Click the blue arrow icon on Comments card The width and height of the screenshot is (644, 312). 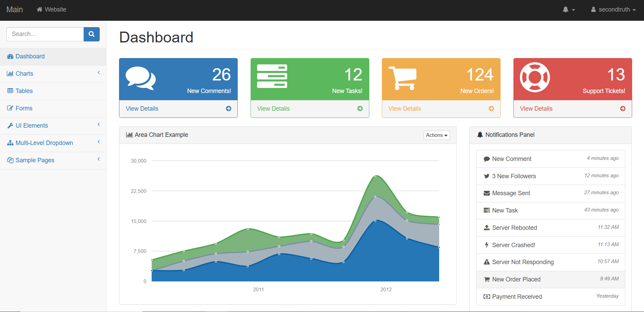point(229,109)
